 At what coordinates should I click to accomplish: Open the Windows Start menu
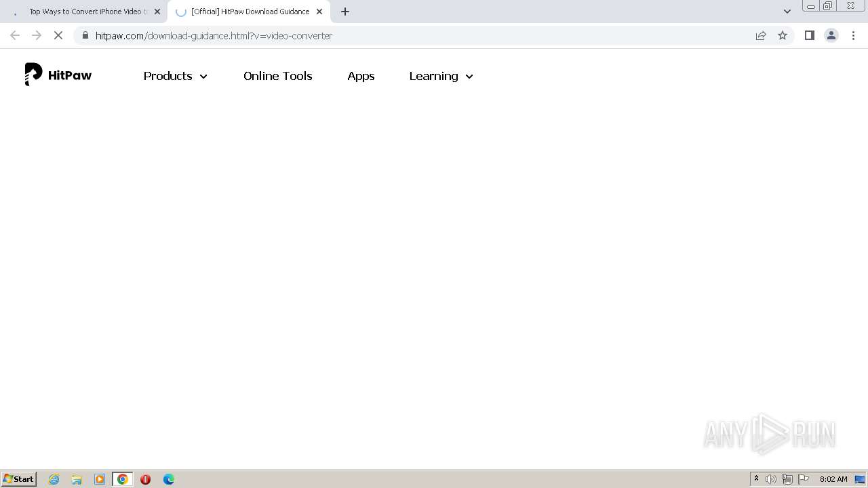(x=19, y=479)
